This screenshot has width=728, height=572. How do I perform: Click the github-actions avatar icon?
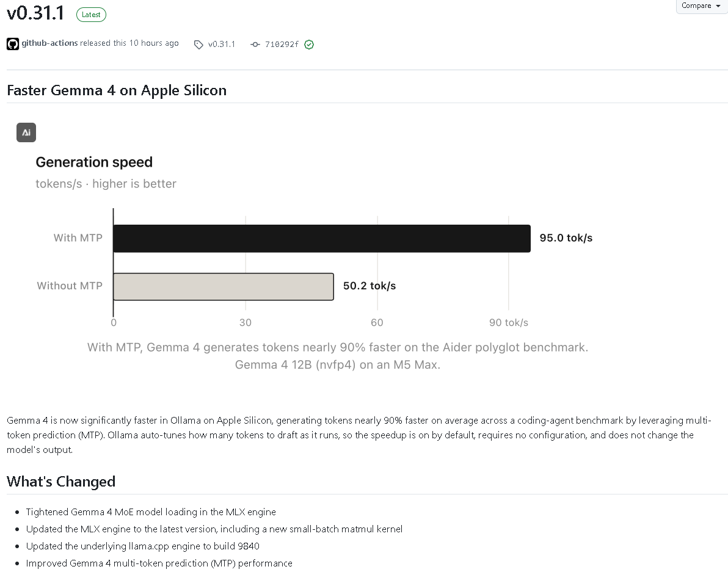(x=13, y=44)
